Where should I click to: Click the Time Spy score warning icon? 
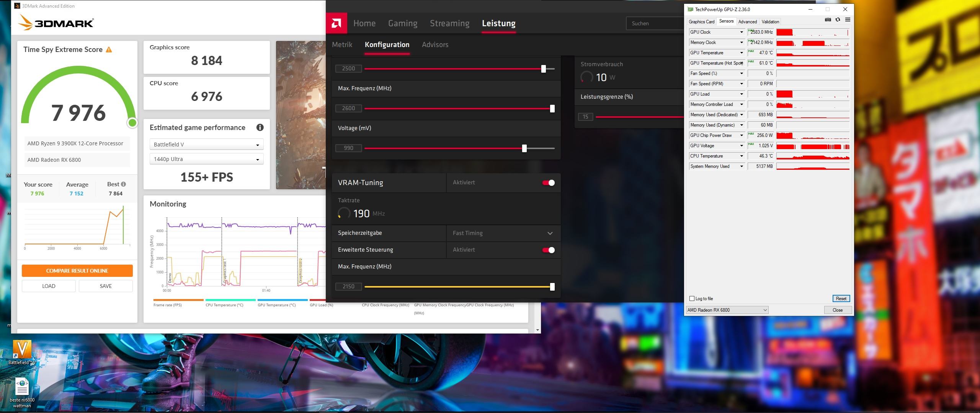(x=109, y=50)
